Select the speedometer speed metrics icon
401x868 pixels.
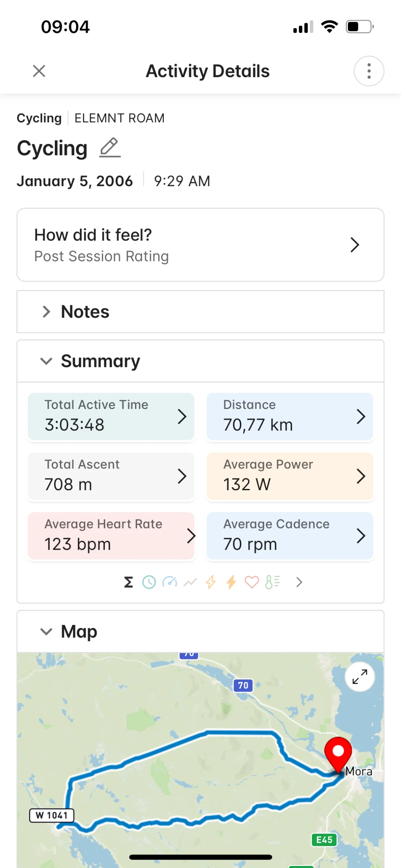(169, 582)
